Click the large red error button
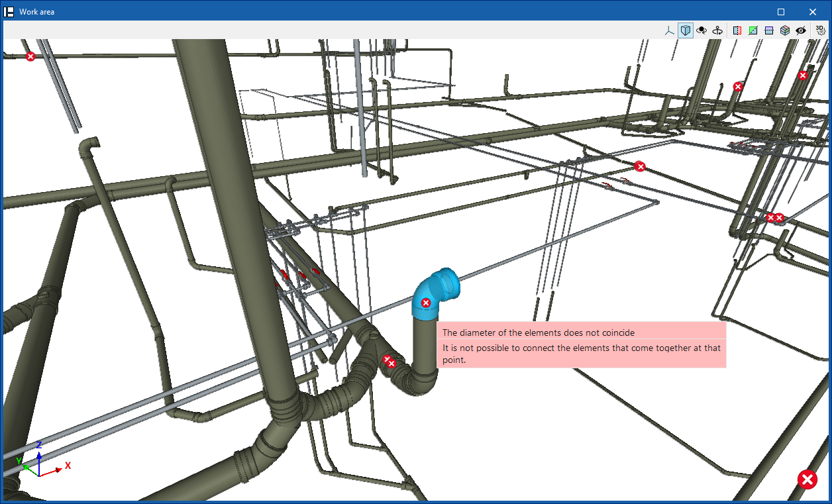832x504 pixels. pyautogui.click(x=807, y=479)
